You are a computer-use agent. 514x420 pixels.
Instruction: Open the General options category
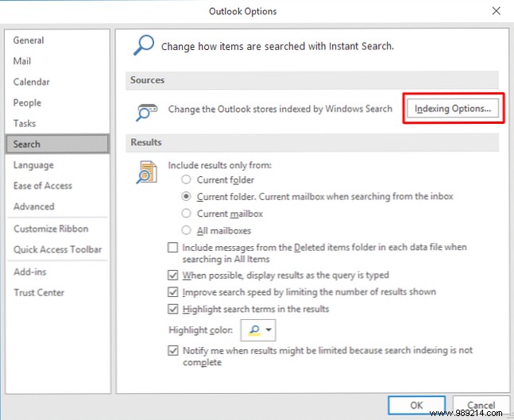point(28,40)
